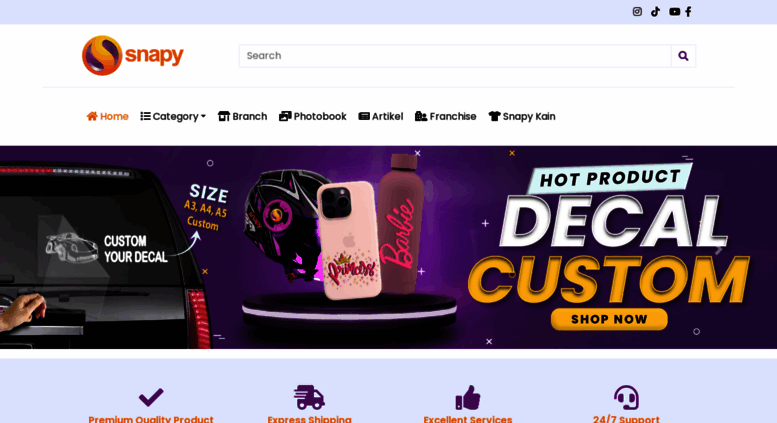Open the Snapy Kain link
The width and height of the screenshot is (777, 423).
[522, 116]
